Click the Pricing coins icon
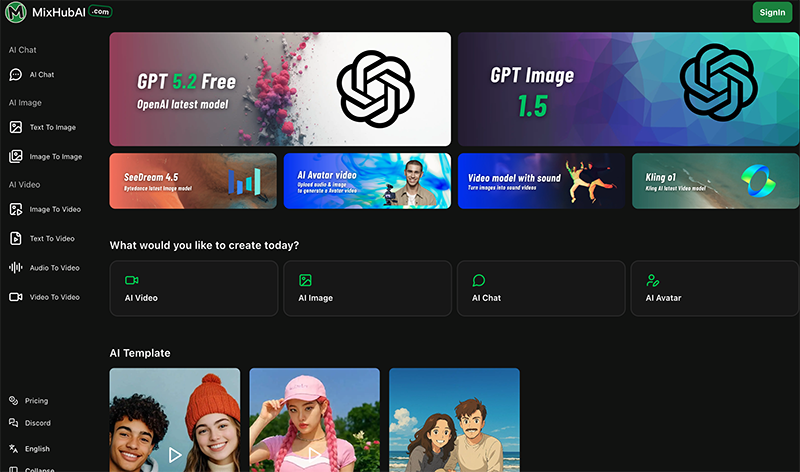The width and height of the screenshot is (800, 472). 14,401
